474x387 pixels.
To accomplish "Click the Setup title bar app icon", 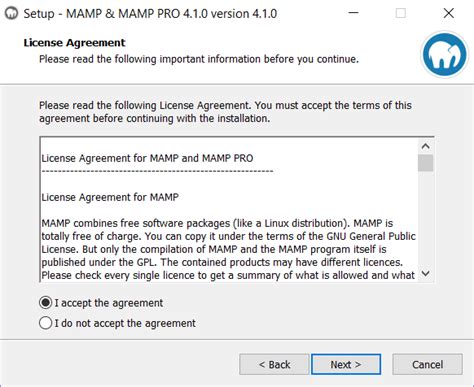I will [12, 14].
